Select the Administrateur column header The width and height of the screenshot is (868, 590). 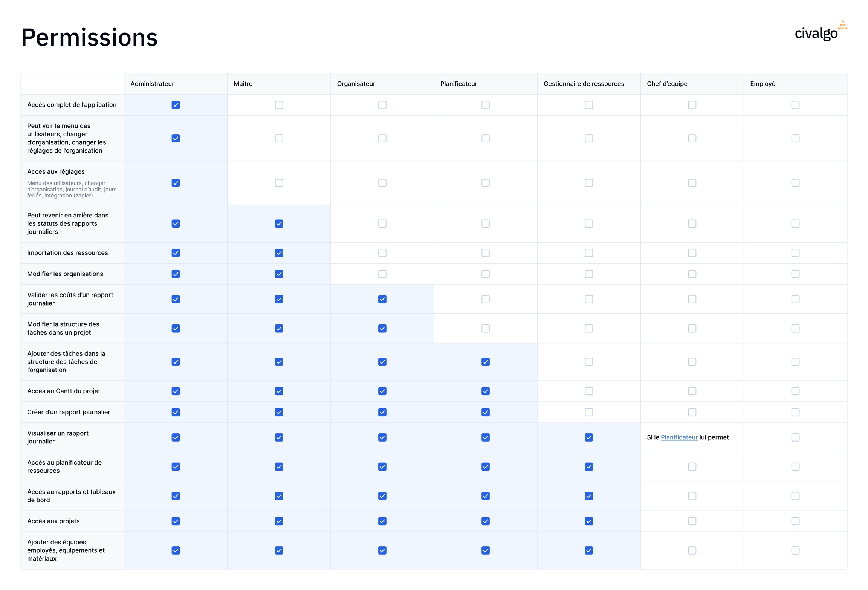tap(152, 84)
